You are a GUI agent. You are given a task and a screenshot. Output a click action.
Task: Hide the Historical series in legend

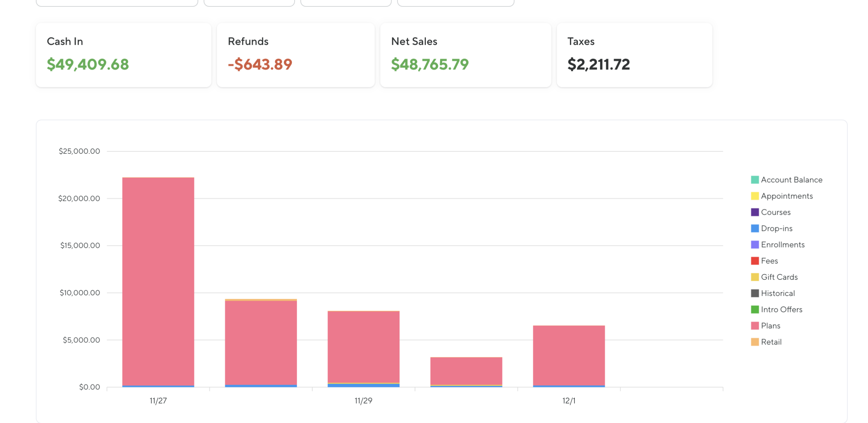click(x=777, y=293)
